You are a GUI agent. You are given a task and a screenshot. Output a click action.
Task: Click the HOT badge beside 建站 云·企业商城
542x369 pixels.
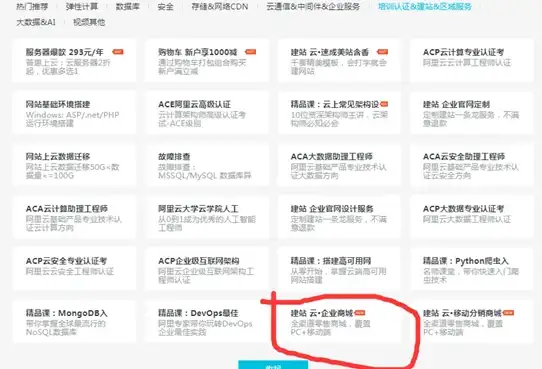[x=360, y=313]
